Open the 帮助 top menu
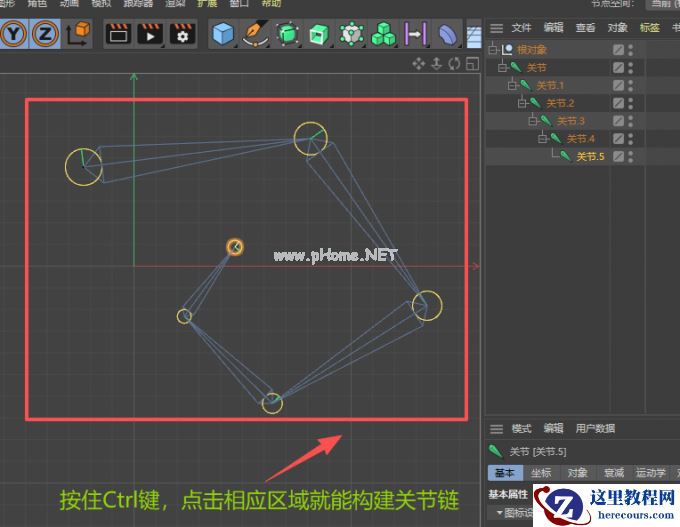 click(271, 3)
